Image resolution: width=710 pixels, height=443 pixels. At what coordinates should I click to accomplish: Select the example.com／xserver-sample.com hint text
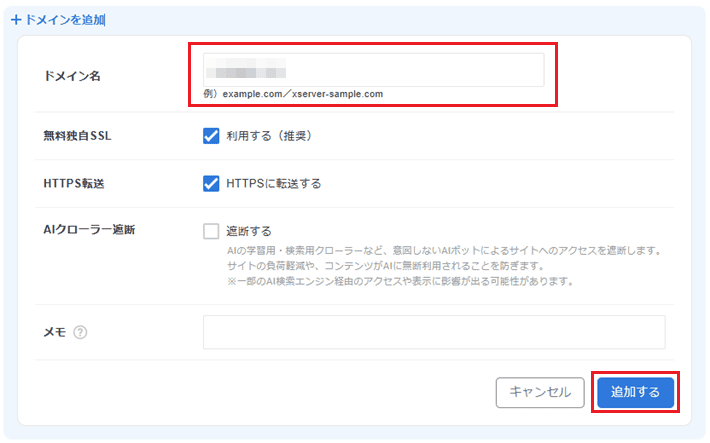tap(303, 94)
